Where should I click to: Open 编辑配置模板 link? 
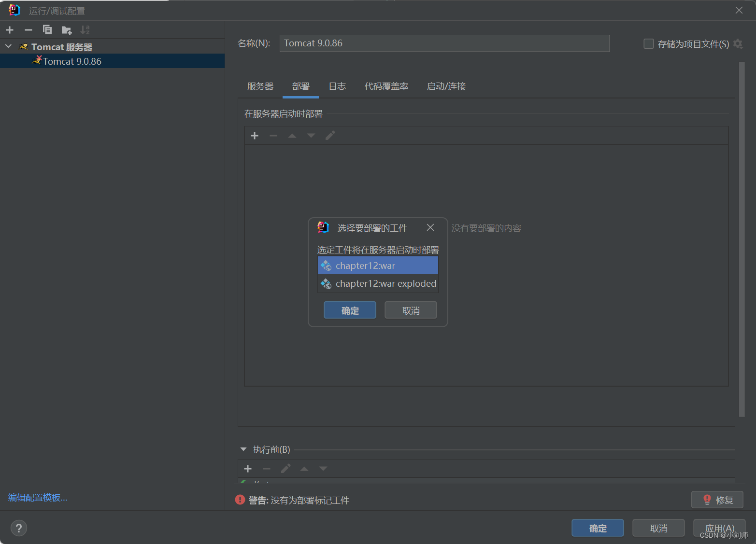38,497
